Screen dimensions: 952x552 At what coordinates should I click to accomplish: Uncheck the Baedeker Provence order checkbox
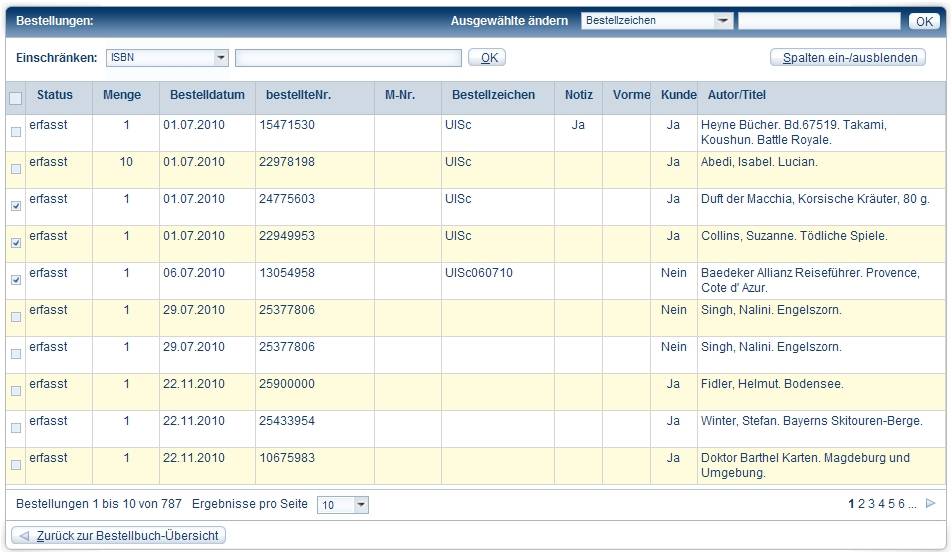click(15, 280)
